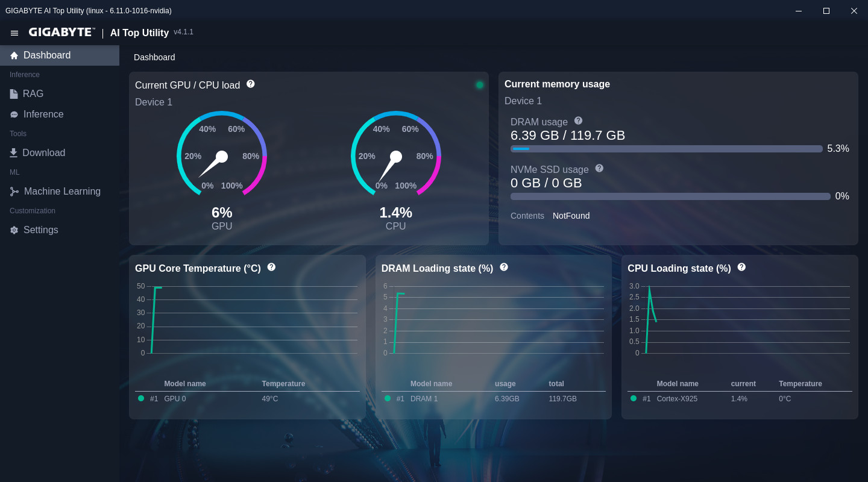Navigate to Machine Learning section
Image resolution: width=868 pixels, height=482 pixels.
click(62, 192)
